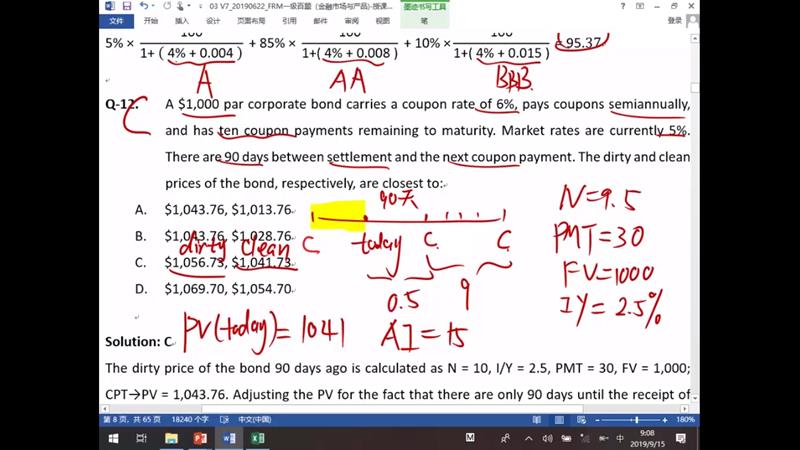
Task: Open the People icon in the taskbar
Action: [x=505, y=438]
